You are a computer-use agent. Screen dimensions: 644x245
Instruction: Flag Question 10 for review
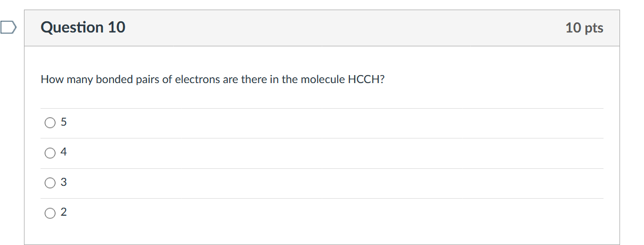(9, 27)
